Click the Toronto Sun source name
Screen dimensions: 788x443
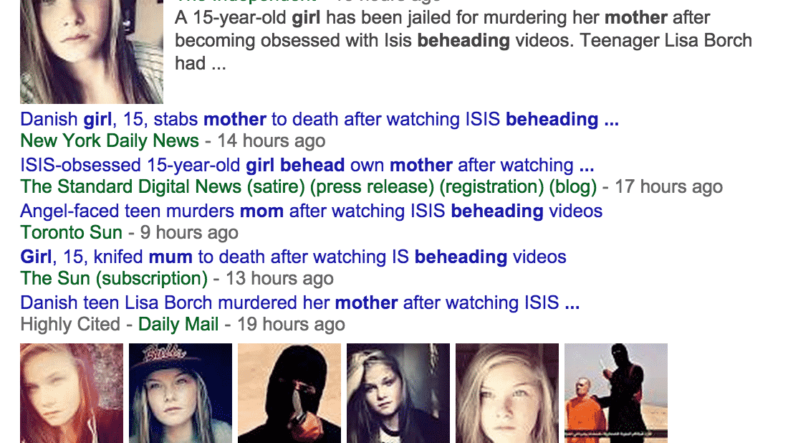[71, 233]
